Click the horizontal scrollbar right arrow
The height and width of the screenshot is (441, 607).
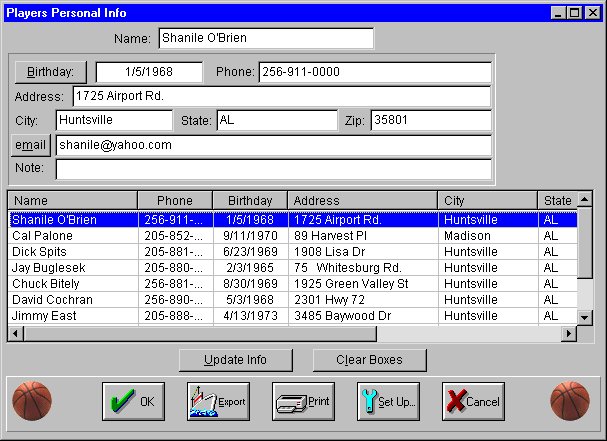click(x=569, y=333)
